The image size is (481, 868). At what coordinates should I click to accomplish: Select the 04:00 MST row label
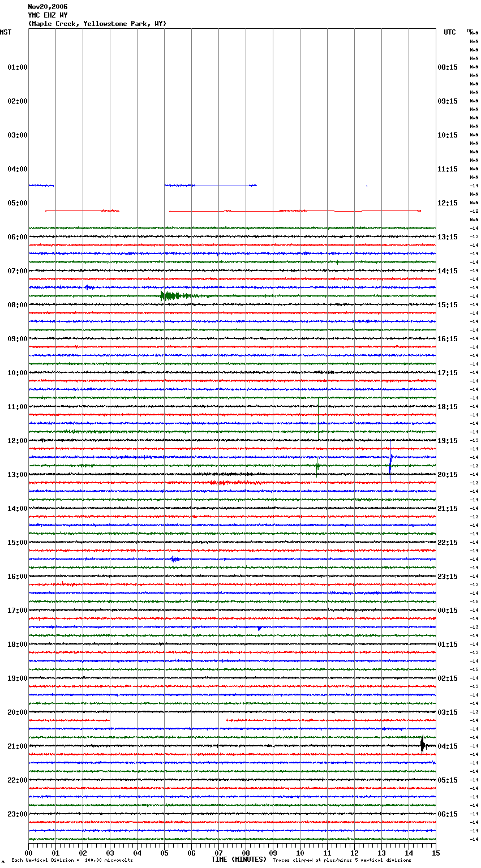(x=18, y=169)
